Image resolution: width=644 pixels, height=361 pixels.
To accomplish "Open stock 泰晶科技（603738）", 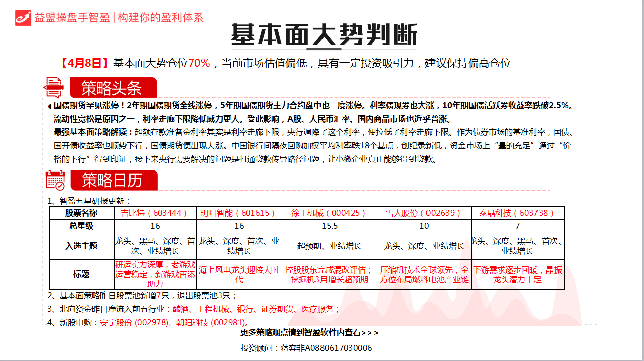I will coord(517,213).
